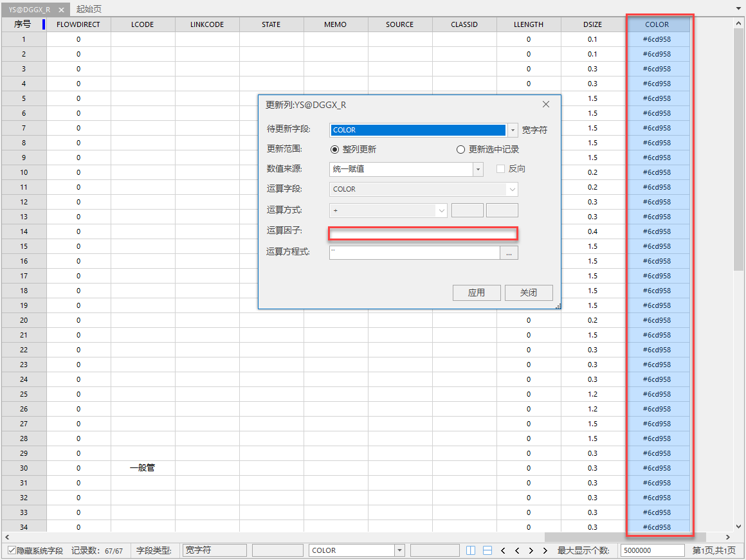The height and width of the screenshot is (560, 746).
Task: Open the status bar COLOR field dropdown
Action: 399,550
